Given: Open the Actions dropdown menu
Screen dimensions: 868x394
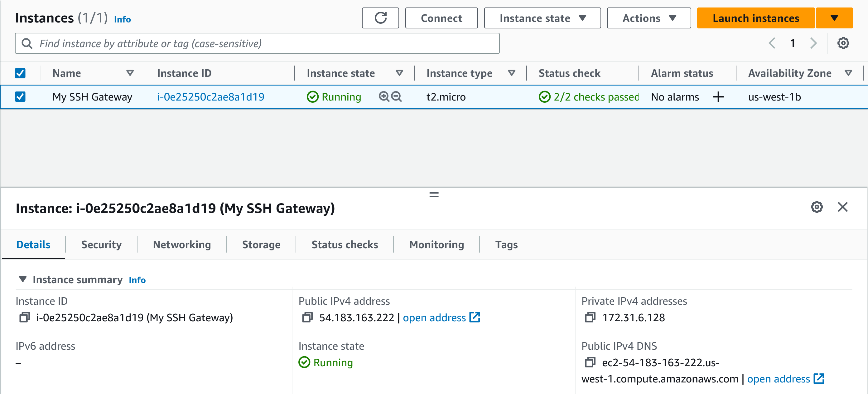Looking at the screenshot, I should 649,18.
